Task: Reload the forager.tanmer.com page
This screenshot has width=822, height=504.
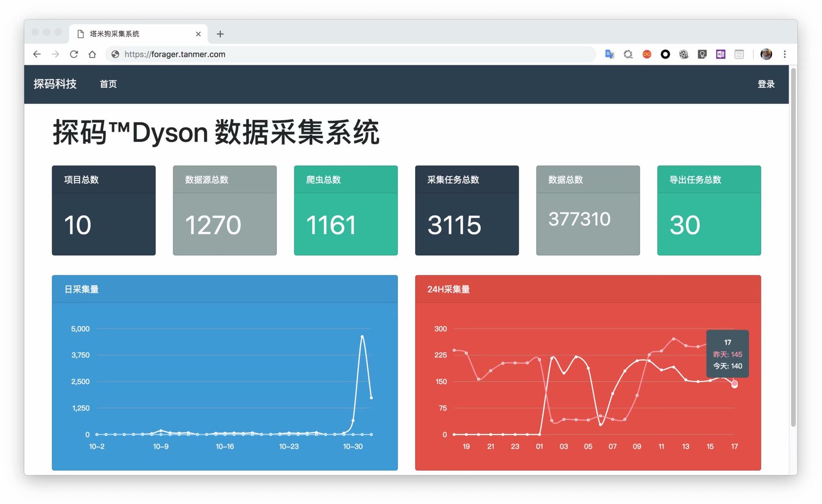Action: click(74, 54)
